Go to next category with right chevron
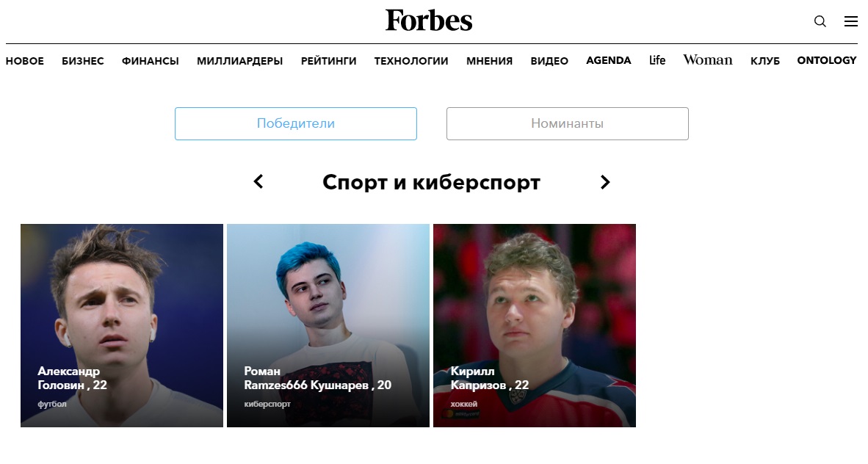The height and width of the screenshot is (464, 868). [x=605, y=182]
